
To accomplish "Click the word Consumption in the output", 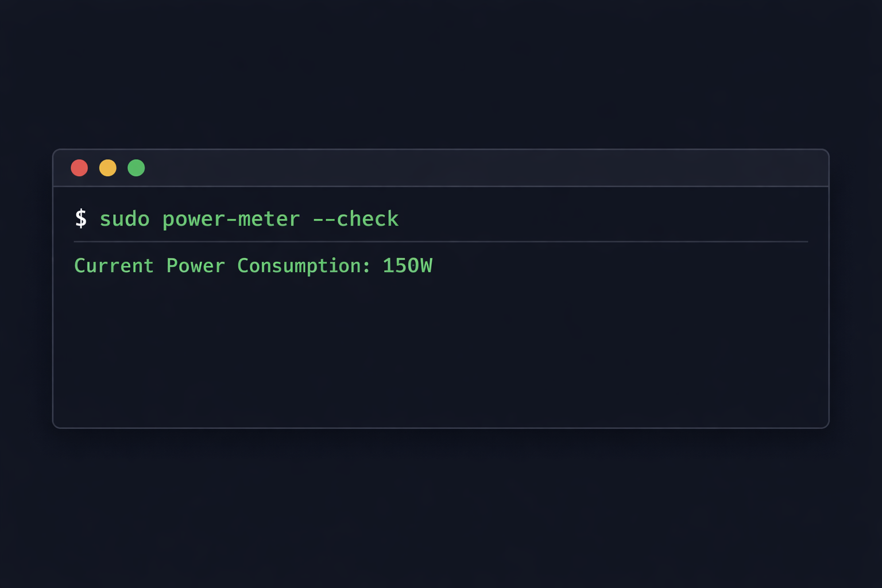I will tap(303, 265).
